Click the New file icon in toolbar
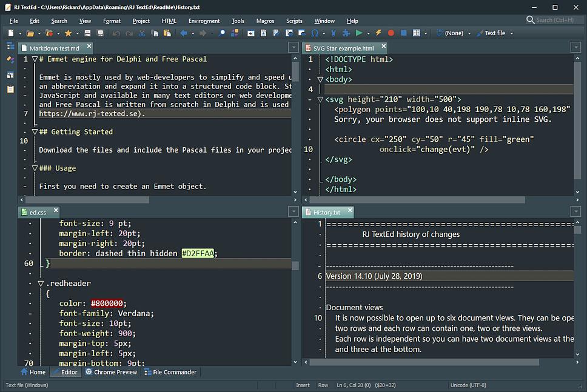 pos(11,33)
